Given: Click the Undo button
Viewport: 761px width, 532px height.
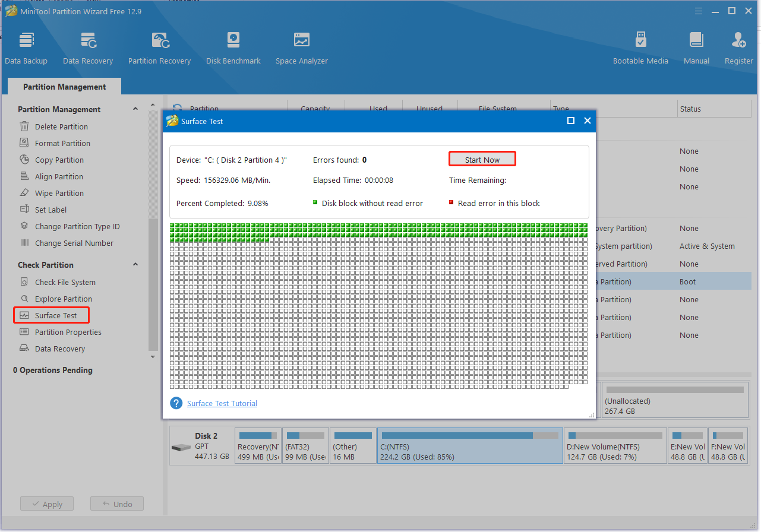Looking at the screenshot, I should coord(117,504).
